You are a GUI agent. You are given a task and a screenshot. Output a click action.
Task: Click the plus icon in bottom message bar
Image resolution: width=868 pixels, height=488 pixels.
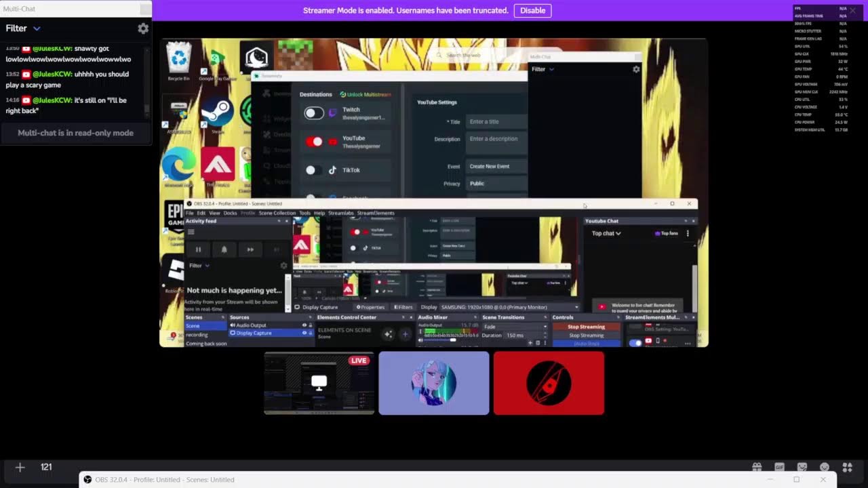(20, 467)
